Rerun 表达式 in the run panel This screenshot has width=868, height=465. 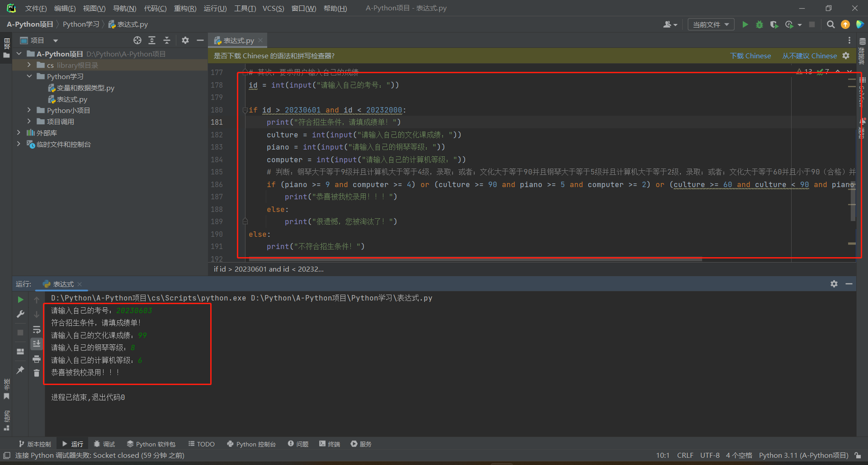(x=20, y=300)
